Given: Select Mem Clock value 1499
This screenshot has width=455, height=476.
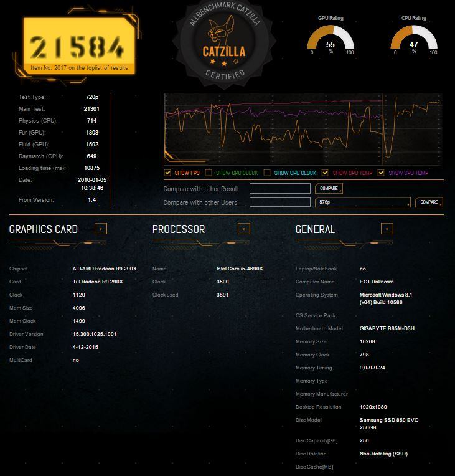Looking at the screenshot, I should (x=79, y=321).
